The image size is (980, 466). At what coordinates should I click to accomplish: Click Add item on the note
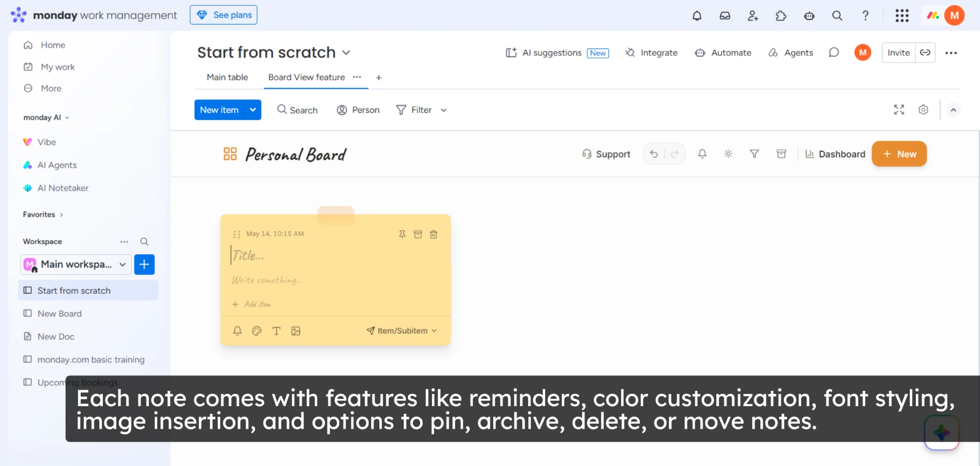click(x=251, y=304)
